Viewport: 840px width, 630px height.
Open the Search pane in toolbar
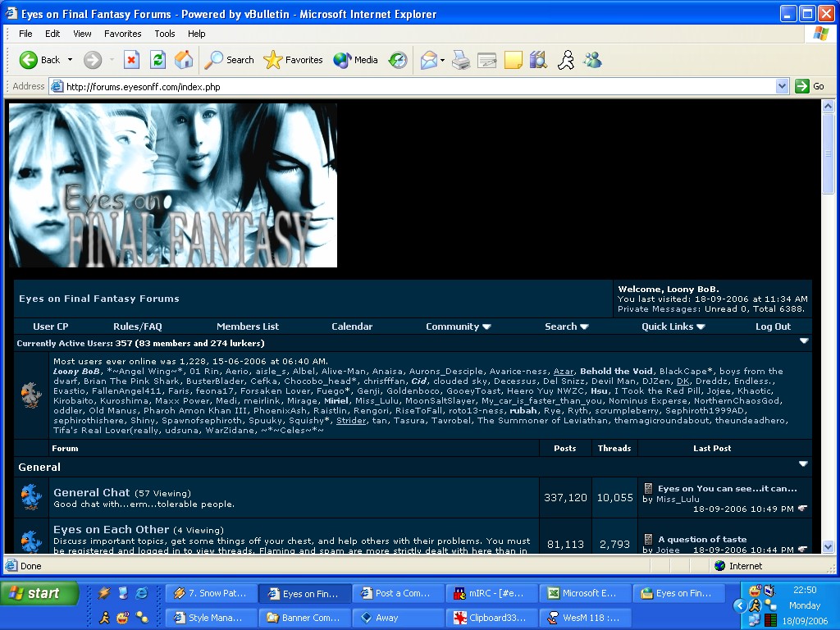pyautogui.click(x=230, y=60)
